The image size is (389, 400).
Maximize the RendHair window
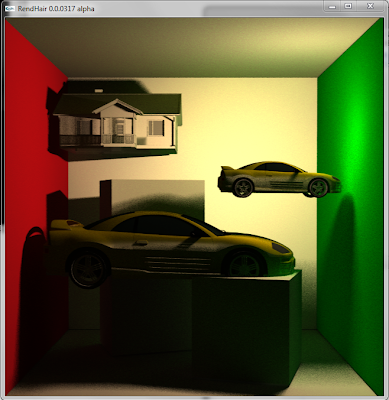point(348,6)
